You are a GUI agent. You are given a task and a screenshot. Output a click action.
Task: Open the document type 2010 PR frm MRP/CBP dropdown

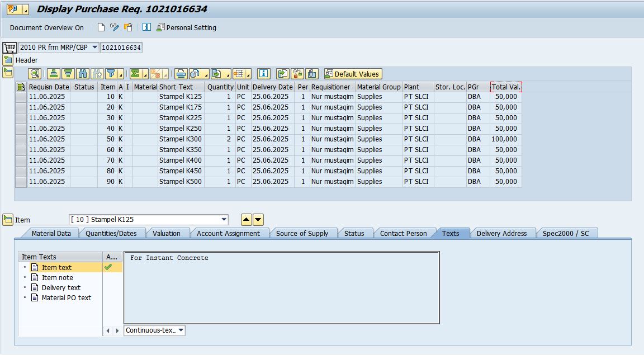point(95,48)
